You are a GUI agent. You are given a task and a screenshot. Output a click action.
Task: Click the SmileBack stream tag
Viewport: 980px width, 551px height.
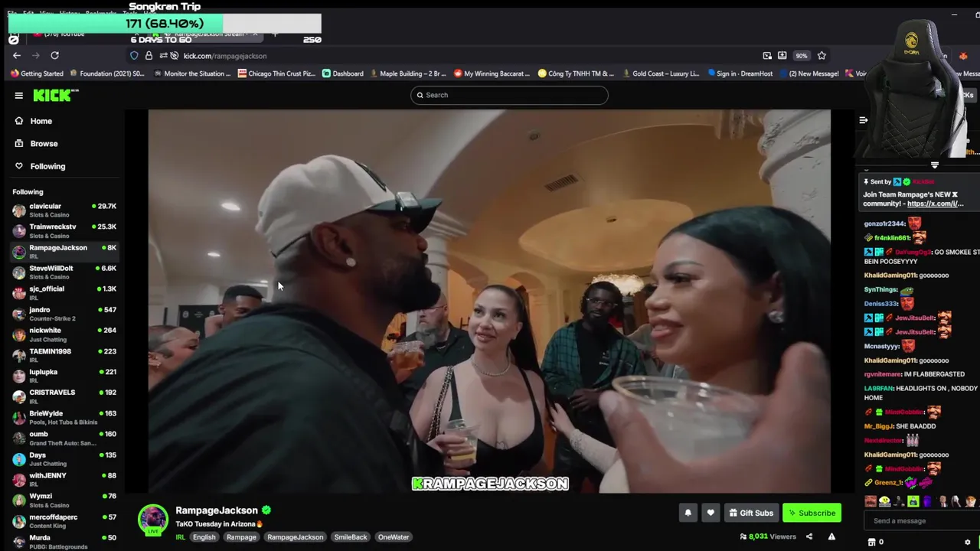click(x=351, y=537)
